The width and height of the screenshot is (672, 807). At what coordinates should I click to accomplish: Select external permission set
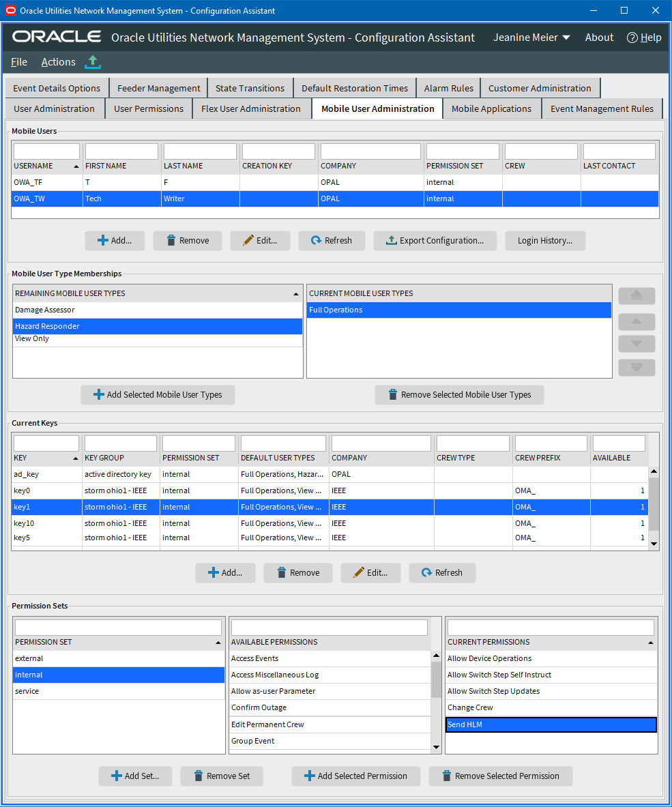tap(118, 658)
